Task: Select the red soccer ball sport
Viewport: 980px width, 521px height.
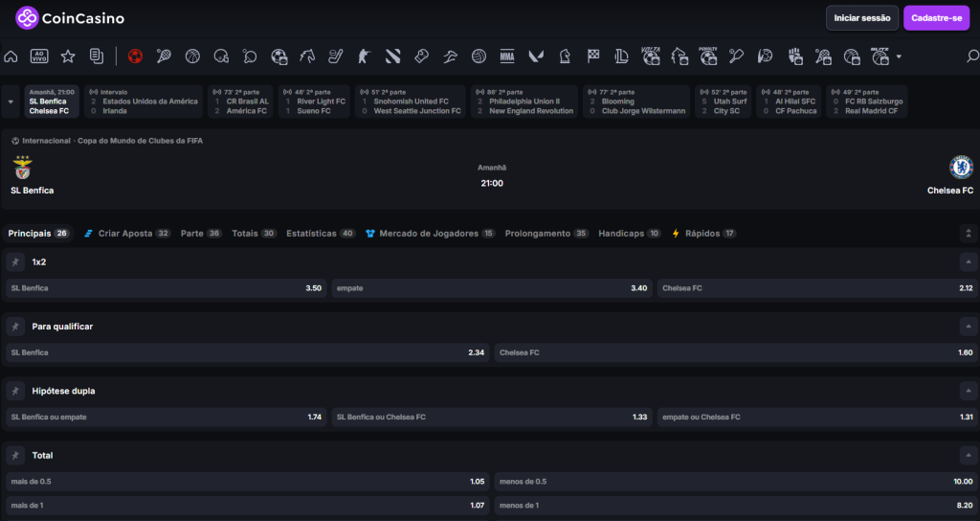Action: (135, 57)
